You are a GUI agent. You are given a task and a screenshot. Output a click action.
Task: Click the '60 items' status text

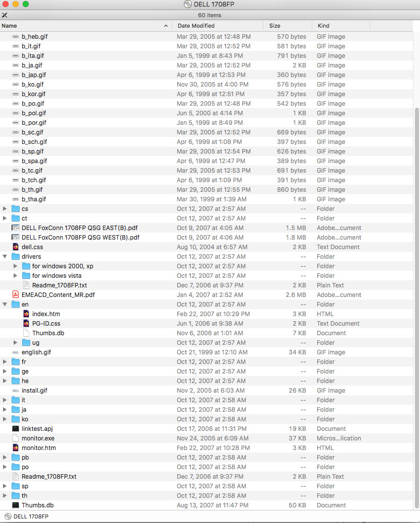(x=209, y=15)
